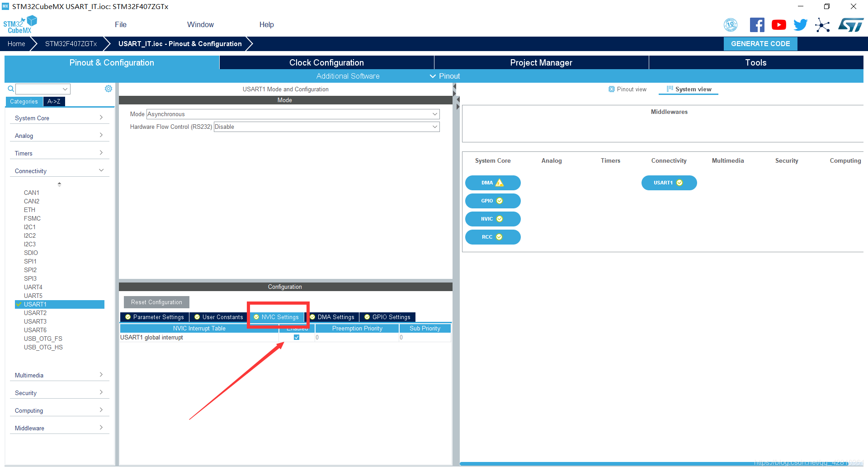The image size is (868, 471).
Task: Open the NVIC Settings tab
Action: [276, 317]
